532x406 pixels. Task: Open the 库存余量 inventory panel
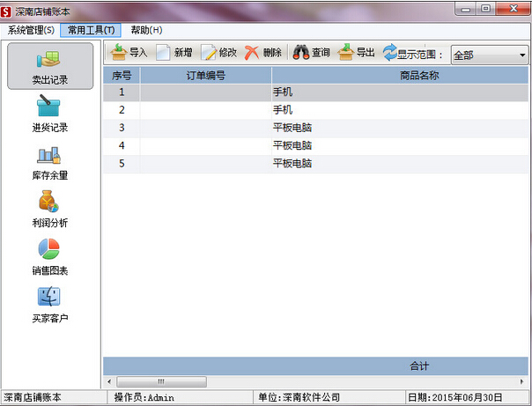(50, 162)
